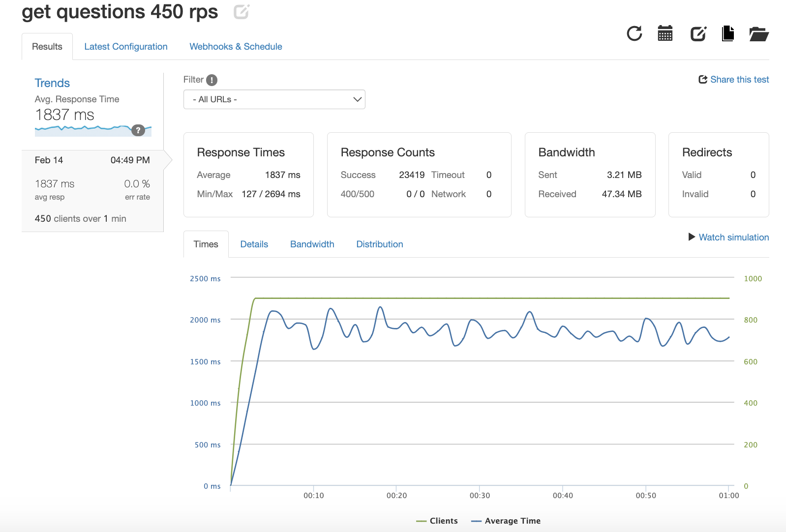Screen dimensions: 786x532
Task: Switch to the Details tab
Action: (254, 244)
